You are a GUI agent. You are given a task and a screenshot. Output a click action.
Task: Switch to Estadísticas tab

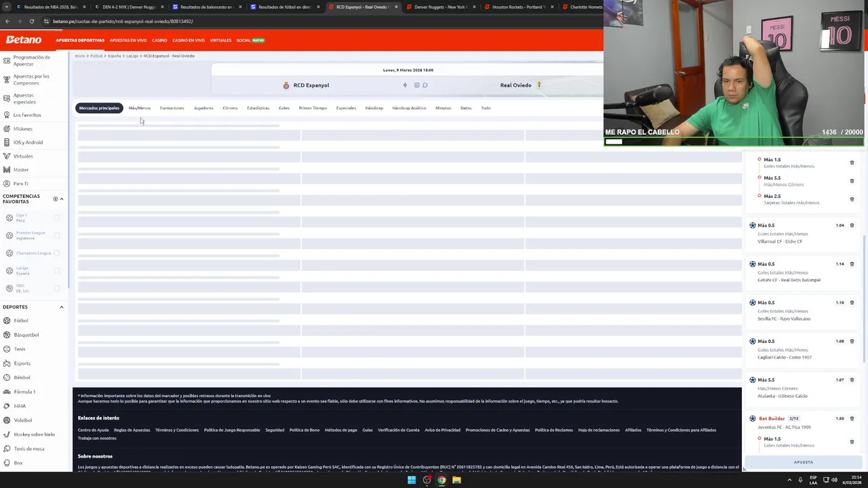coord(258,108)
